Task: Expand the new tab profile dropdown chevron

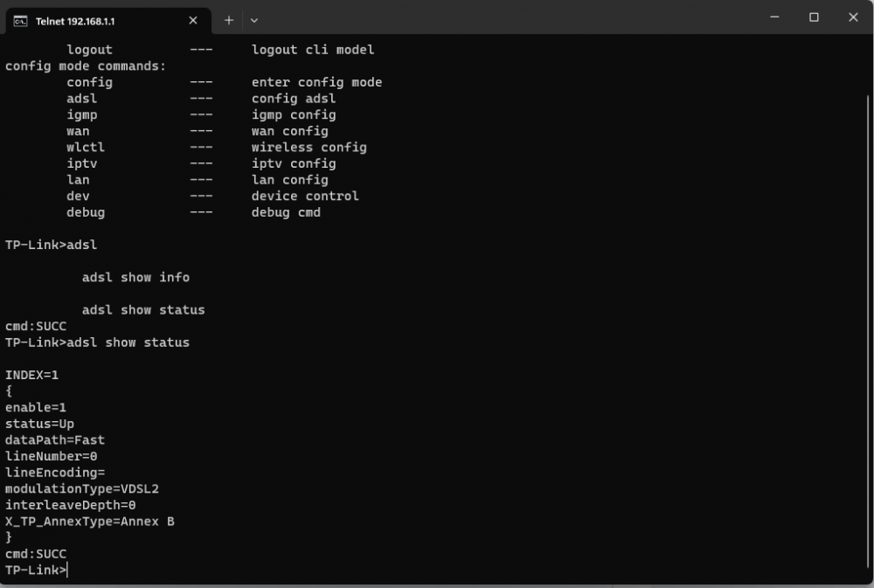Action: click(x=254, y=20)
